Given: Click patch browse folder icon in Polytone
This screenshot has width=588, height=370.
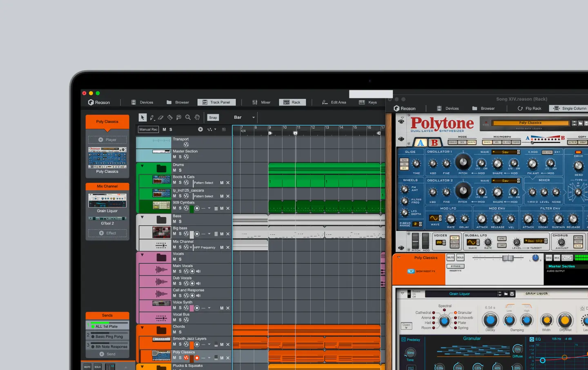Looking at the screenshot, I should click(580, 123).
